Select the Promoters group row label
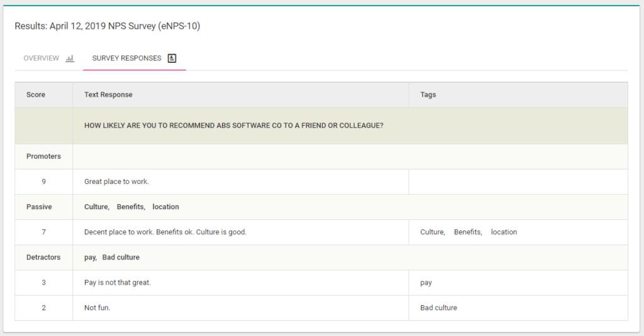Viewport: 644px width, 336px height. 43,156
